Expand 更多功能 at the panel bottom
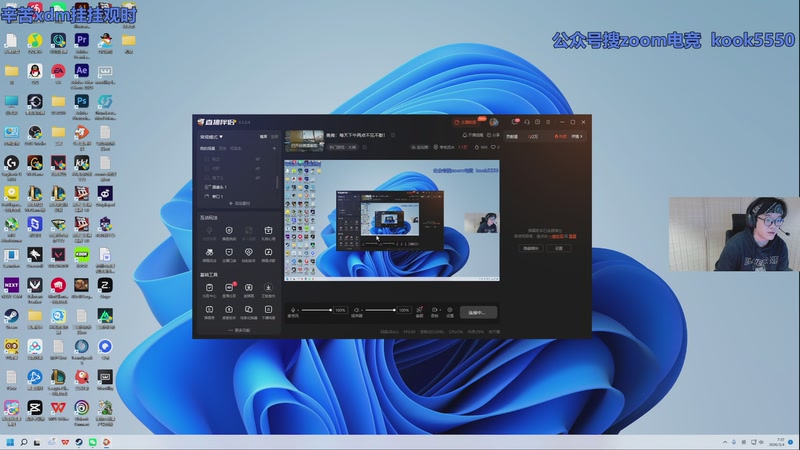The width and height of the screenshot is (800, 450). point(239,330)
